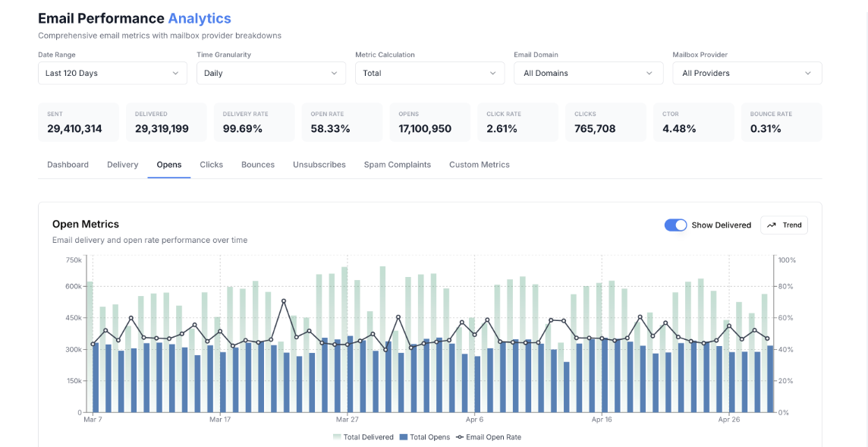Viewport: 868px width, 447px height.
Task: Click the SENT metric card
Action: point(79,122)
